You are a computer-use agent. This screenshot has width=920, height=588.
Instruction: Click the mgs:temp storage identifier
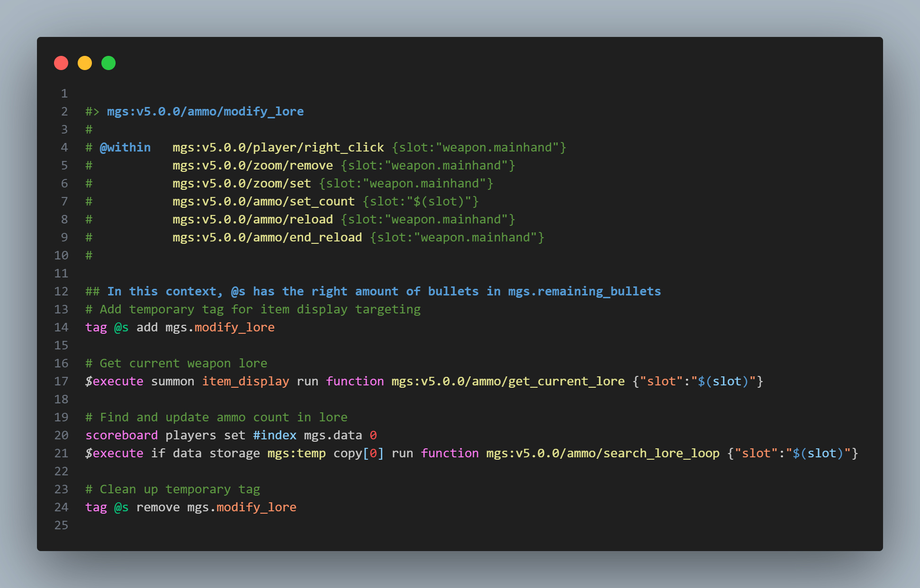[296, 453]
